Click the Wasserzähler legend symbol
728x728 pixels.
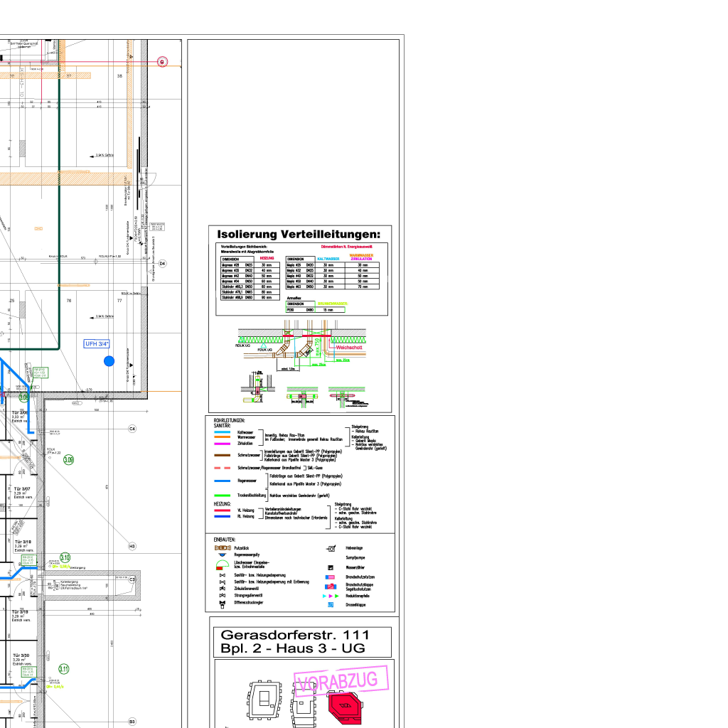pos(331,567)
